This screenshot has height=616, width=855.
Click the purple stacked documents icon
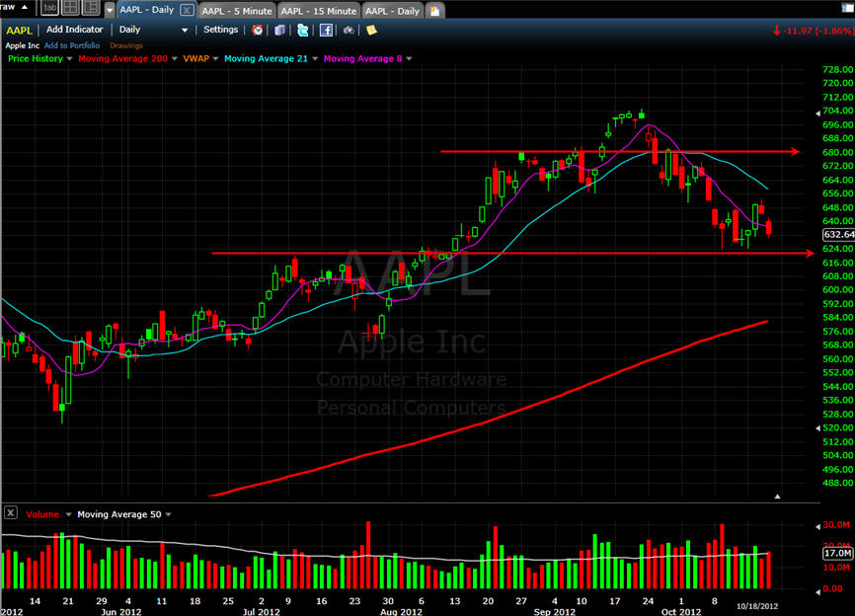279,30
